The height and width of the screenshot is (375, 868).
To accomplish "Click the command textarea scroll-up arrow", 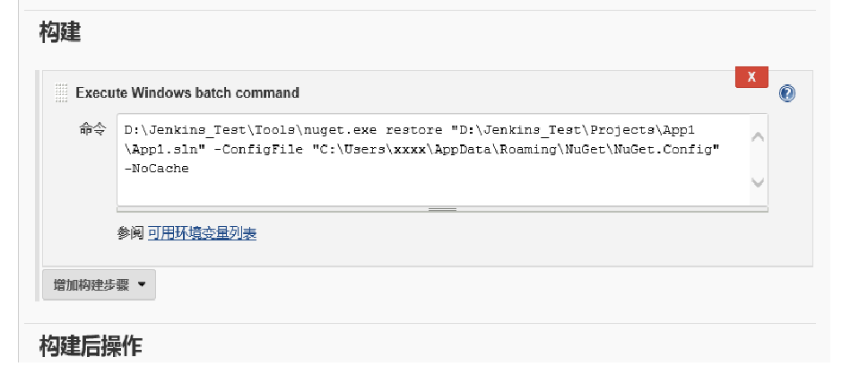I will click(x=758, y=136).
